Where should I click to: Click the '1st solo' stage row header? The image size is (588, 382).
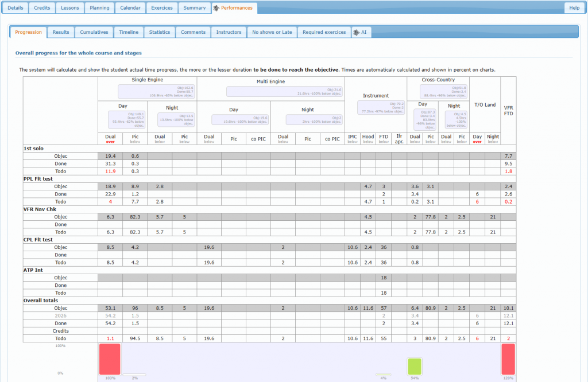[x=33, y=149]
